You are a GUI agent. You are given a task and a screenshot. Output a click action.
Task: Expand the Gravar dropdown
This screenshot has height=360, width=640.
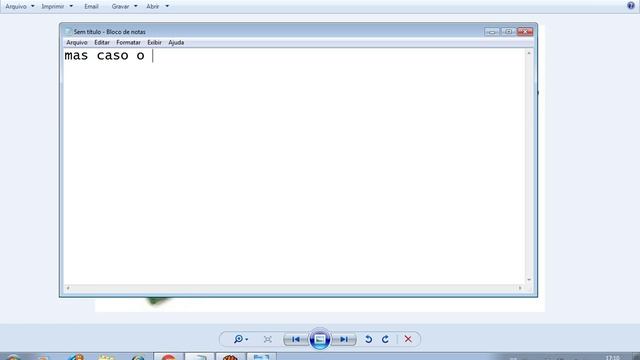pyautogui.click(x=124, y=7)
